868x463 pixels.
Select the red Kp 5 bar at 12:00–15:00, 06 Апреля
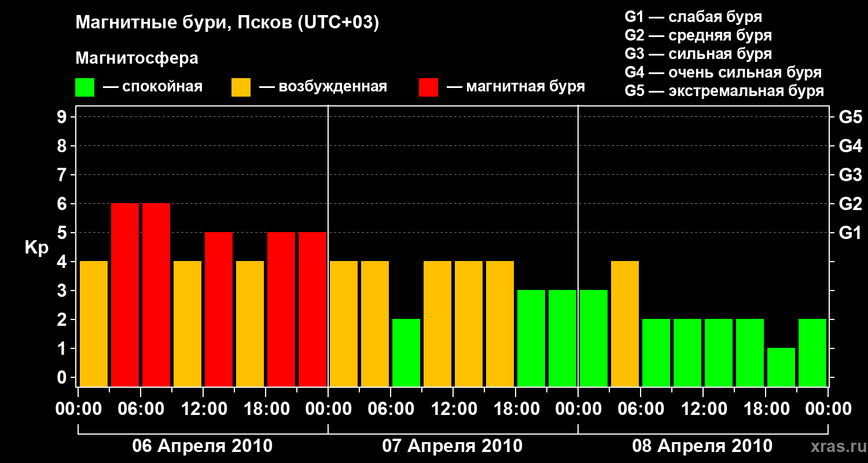coord(219,309)
